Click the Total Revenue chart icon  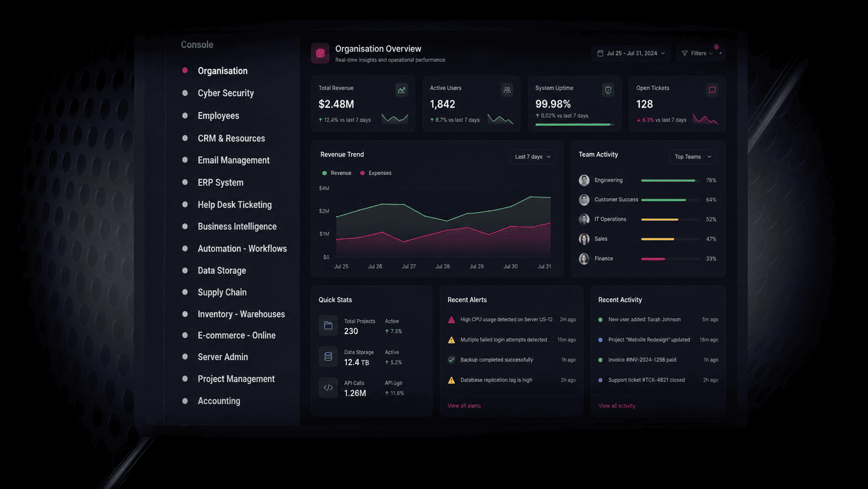point(401,90)
